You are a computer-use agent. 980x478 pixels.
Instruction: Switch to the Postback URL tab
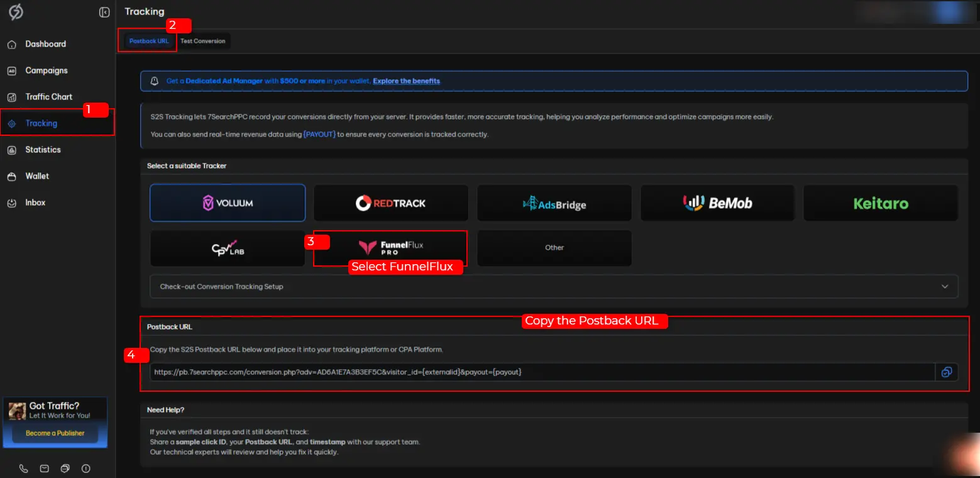coord(149,41)
